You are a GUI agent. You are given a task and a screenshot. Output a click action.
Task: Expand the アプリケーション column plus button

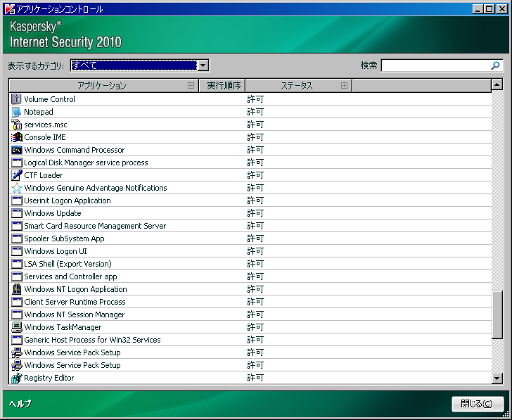191,86
